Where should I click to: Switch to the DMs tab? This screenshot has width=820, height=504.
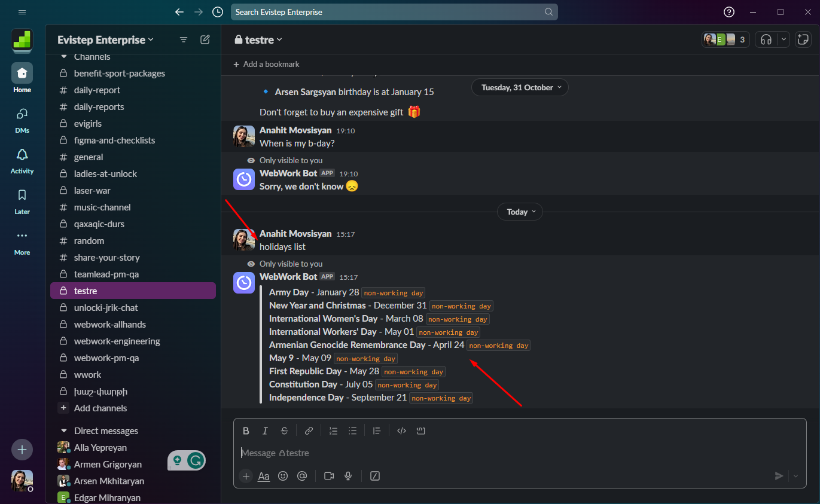tap(22, 120)
